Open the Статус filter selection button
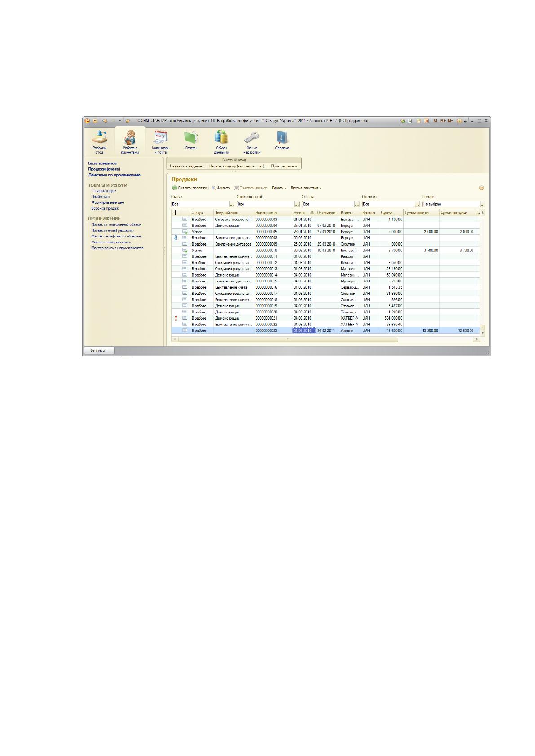Viewport: 535px width, 756px height. (232, 204)
